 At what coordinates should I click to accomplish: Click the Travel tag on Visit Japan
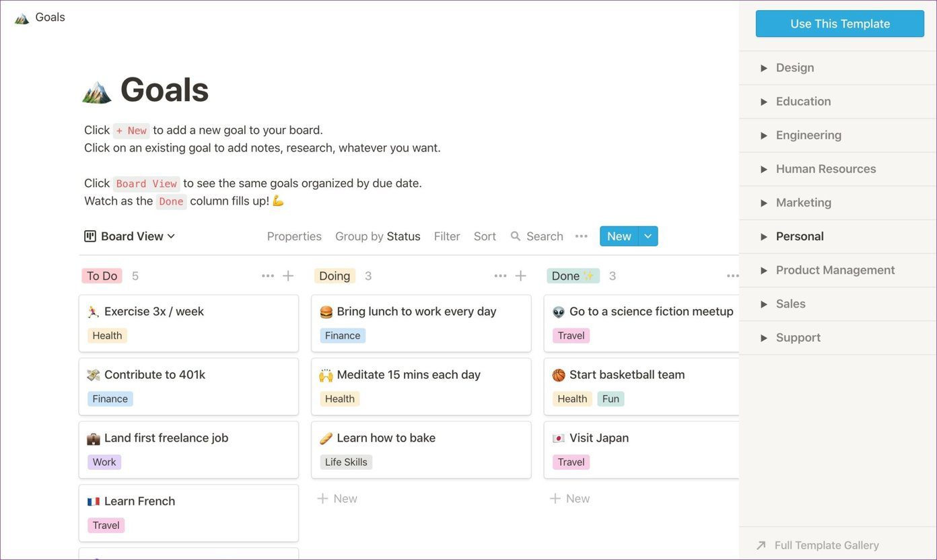[571, 462]
